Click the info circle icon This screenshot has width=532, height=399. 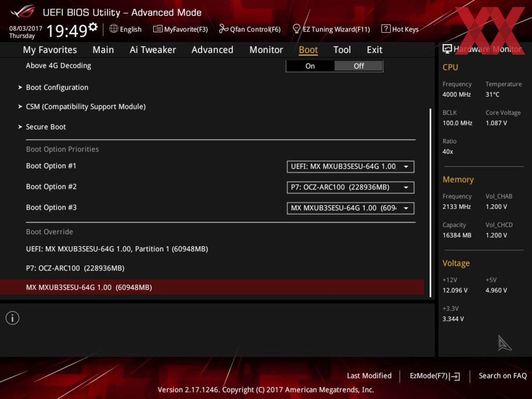(13, 318)
